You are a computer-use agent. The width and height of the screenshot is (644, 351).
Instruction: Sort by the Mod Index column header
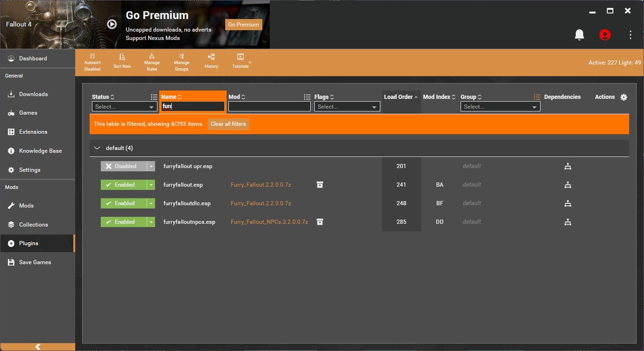(x=439, y=97)
